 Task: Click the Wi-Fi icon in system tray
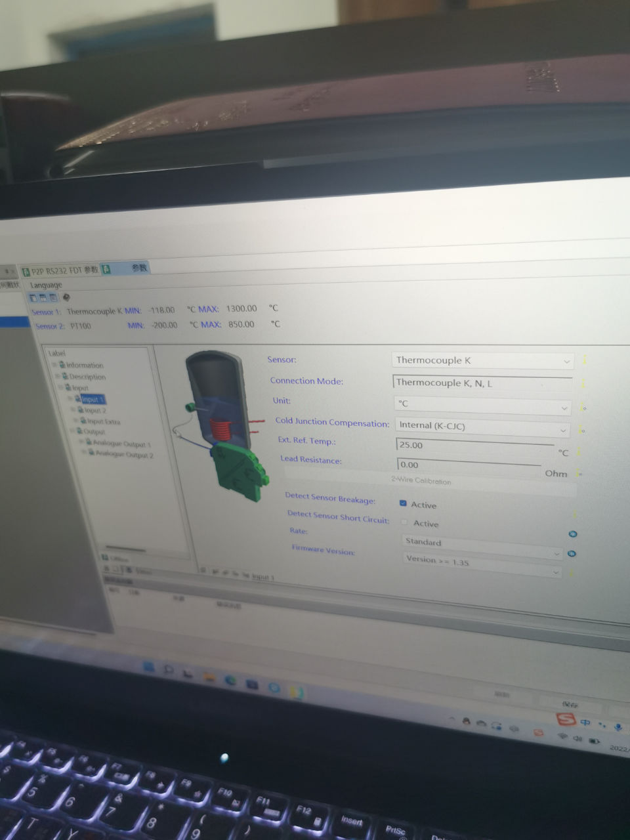(562, 736)
